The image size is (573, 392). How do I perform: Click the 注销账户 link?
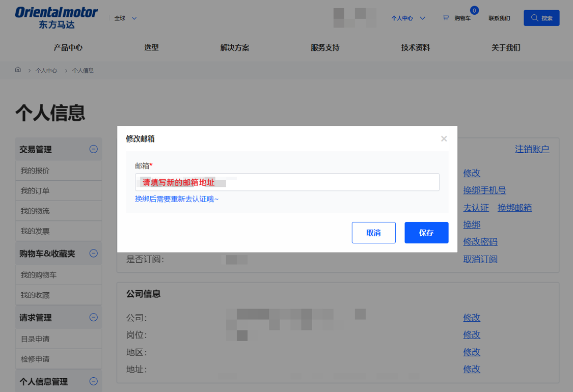click(532, 149)
